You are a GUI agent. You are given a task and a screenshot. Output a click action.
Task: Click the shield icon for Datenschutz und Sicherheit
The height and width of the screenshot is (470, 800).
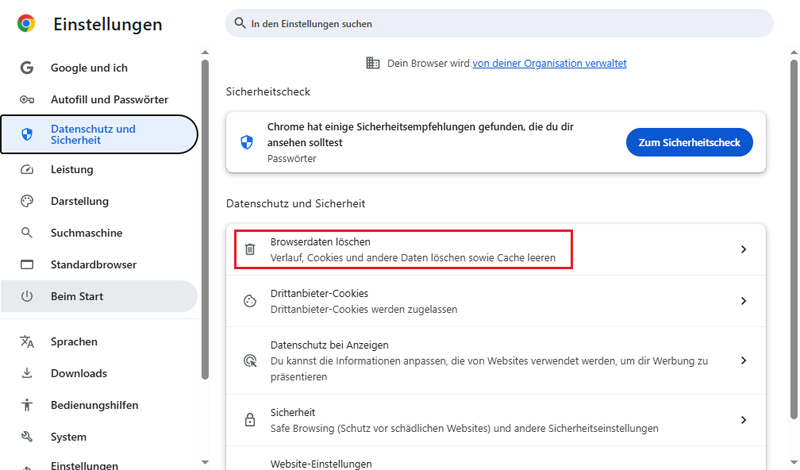[x=27, y=134]
